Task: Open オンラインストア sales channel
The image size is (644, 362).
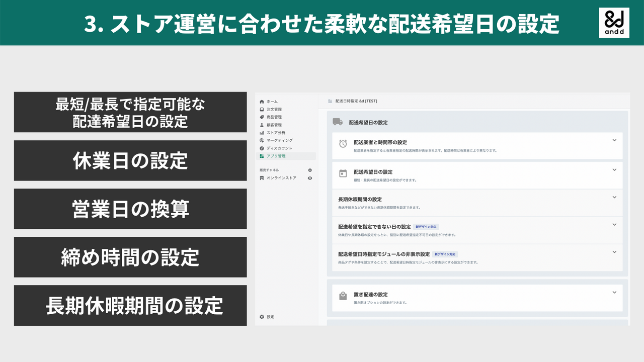Action: (x=281, y=178)
